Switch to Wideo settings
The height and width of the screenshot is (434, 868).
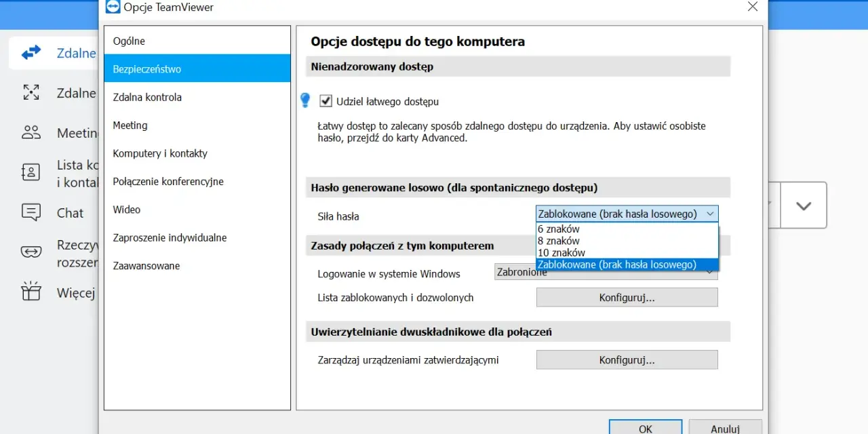coord(197,210)
